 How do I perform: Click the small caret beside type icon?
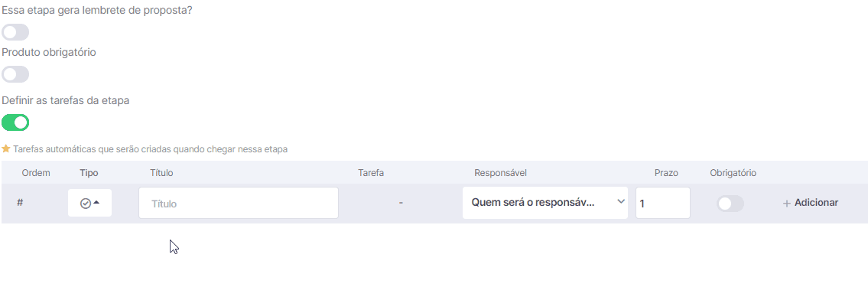click(97, 202)
